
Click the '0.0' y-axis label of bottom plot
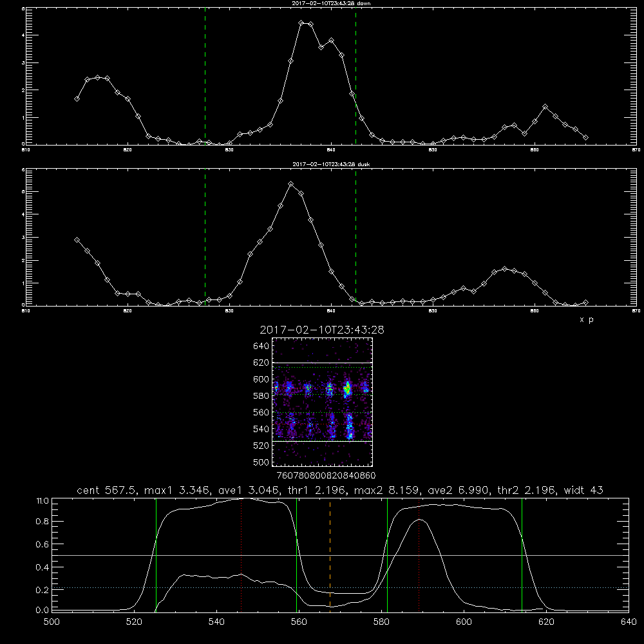click(x=43, y=611)
